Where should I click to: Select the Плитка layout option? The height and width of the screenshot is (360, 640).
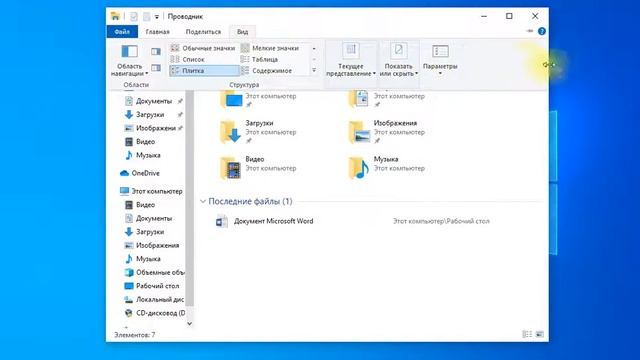pyautogui.click(x=204, y=71)
